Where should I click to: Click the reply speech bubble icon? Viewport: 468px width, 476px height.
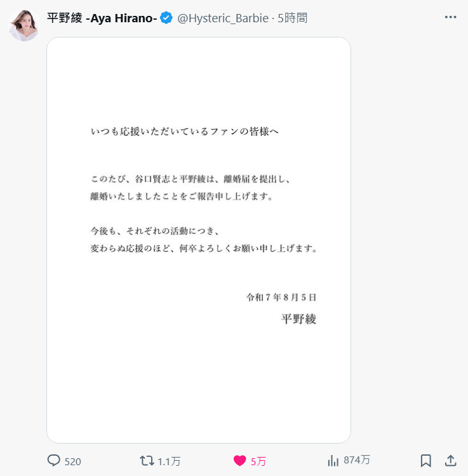tap(54, 461)
